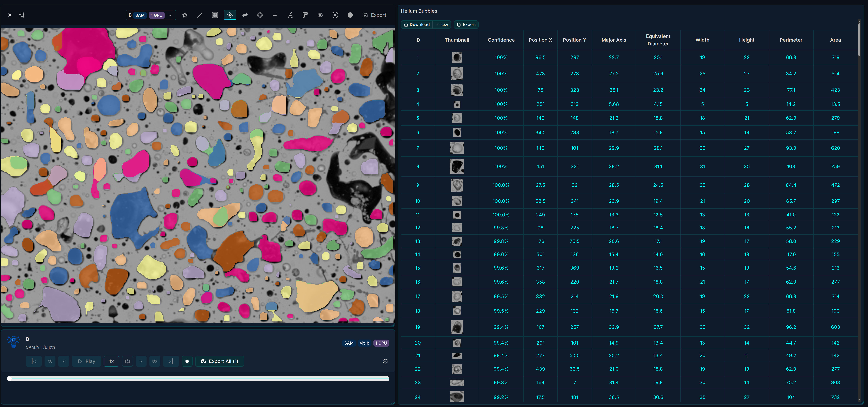Change the 1x playback speed

[x=111, y=361]
